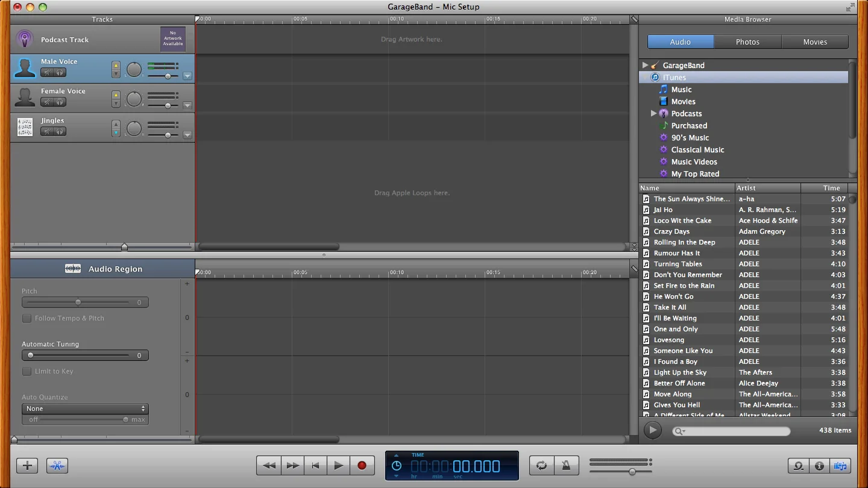Add a new track with plus button

27,466
